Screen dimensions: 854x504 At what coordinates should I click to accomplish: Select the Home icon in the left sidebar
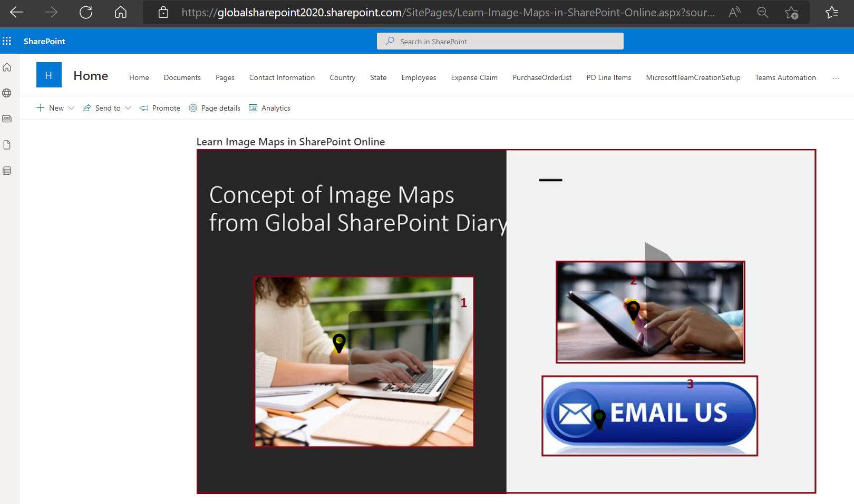click(7, 67)
